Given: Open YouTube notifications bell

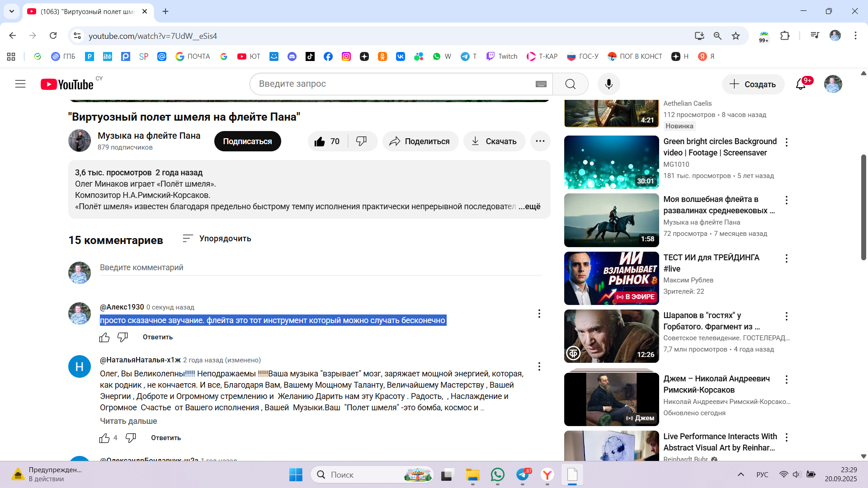Looking at the screenshot, I should click(x=801, y=84).
